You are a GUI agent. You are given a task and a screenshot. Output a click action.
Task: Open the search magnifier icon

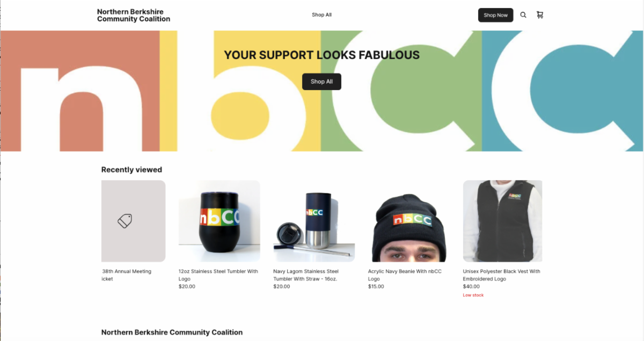(x=523, y=15)
